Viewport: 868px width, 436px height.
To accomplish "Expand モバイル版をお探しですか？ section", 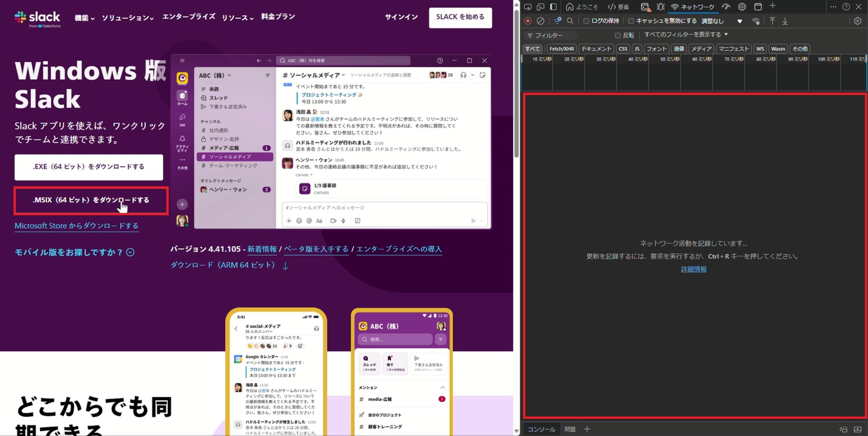I will [75, 252].
